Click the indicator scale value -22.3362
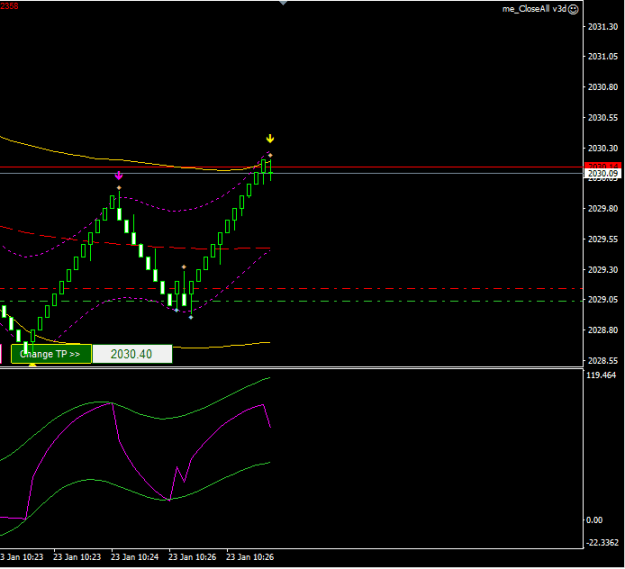Screen dimensions: 625x569 (x=602, y=543)
